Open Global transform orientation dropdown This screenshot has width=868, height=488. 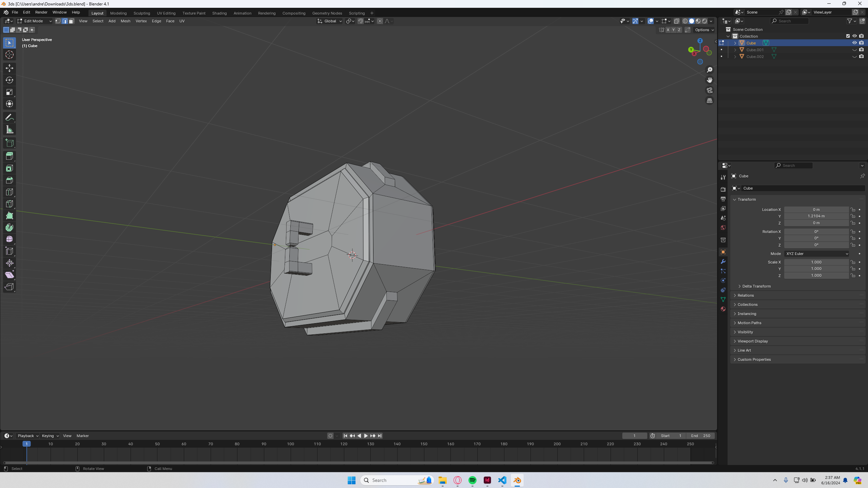[330, 21]
